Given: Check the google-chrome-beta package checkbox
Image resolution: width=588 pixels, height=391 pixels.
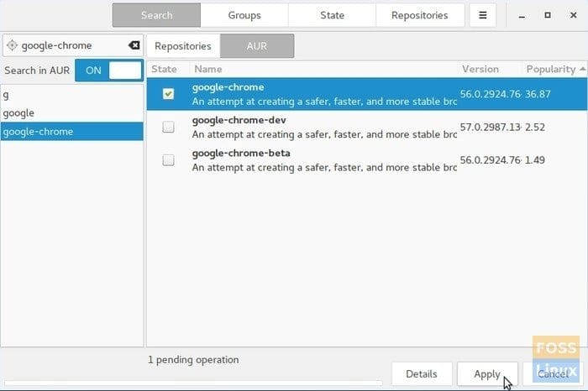Looking at the screenshot, I should coord(168,160).
